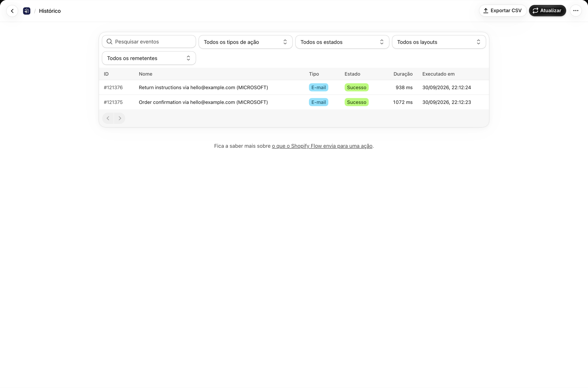Refresh history with the Atualizar button
Screen dimensions: 588x388
(547, 10)
